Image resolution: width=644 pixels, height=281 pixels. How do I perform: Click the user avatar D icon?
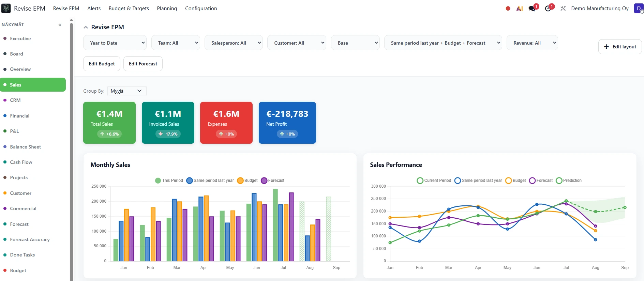(x=639, y=8)
